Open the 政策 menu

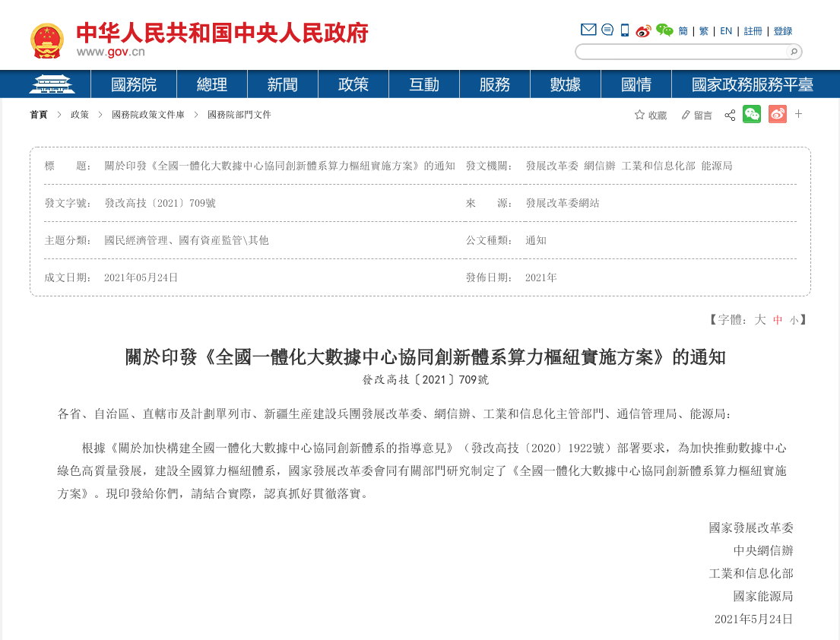[x=353, y=84]
